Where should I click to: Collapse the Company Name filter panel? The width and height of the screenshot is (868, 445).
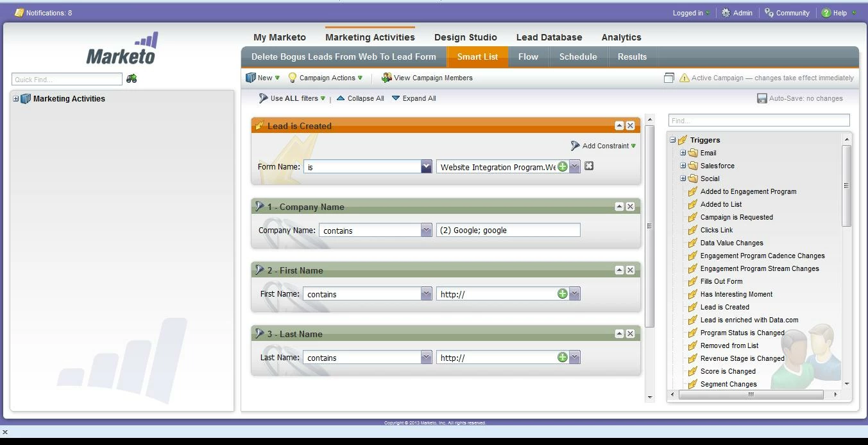pyautogui.click(x=619, y=206)
